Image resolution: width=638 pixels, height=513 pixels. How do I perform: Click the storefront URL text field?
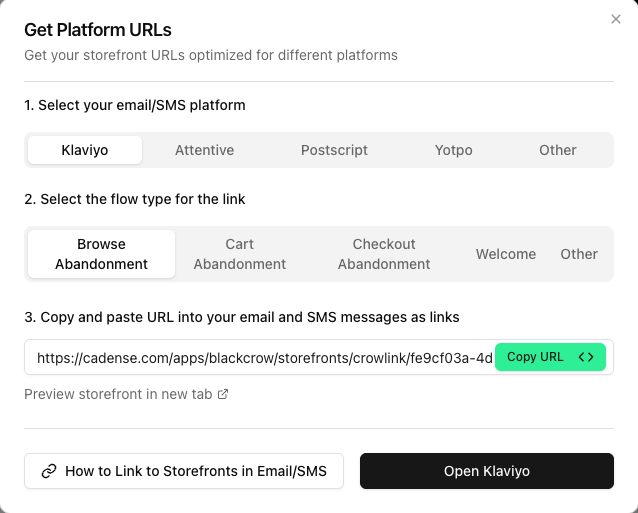click(x=262, y=357)
